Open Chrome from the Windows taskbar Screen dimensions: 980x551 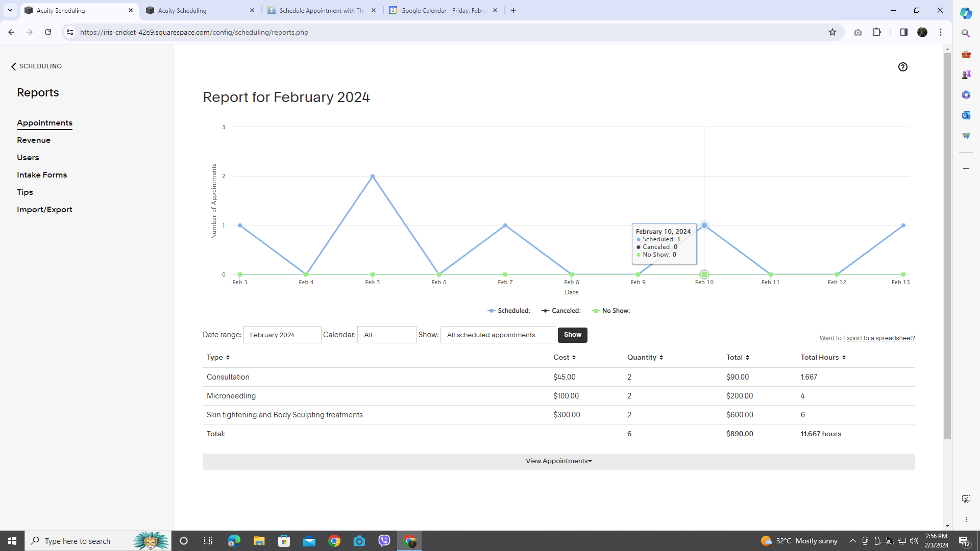[334, 541]
